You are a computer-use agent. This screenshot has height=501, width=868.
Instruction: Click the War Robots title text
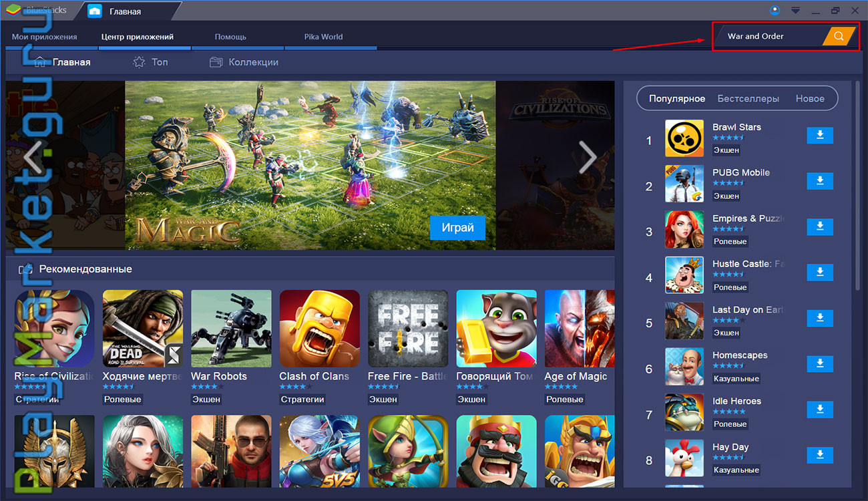click(x=219, y=376)
